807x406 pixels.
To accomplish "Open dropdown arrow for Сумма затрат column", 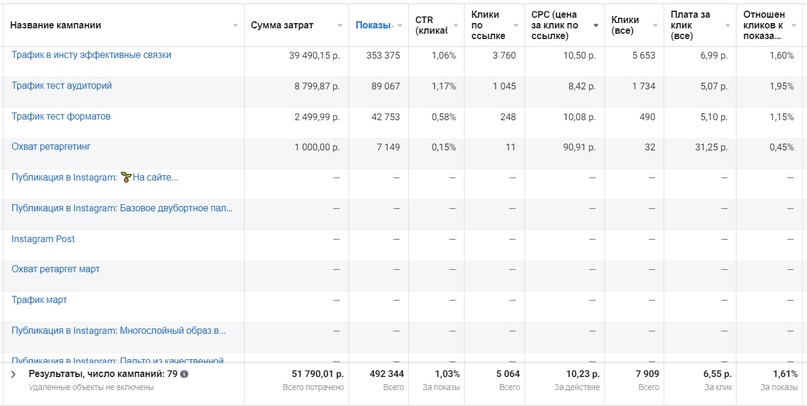I will click(340, 26).
